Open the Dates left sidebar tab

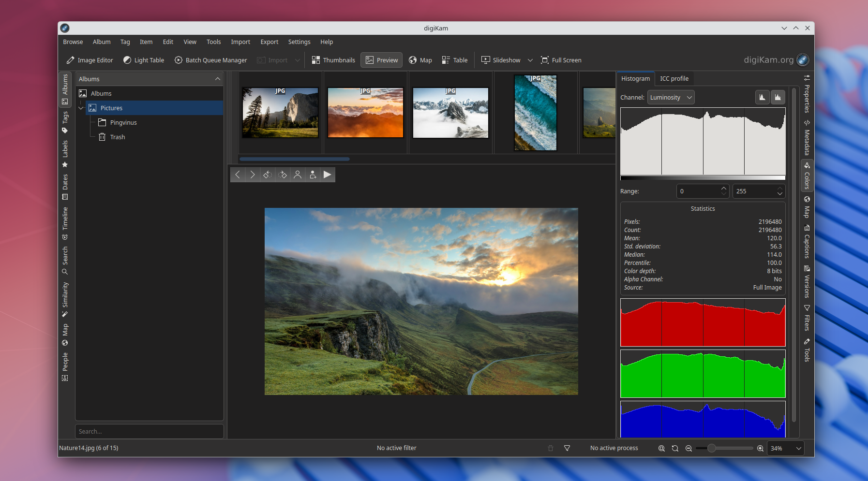tap(65, 187)
